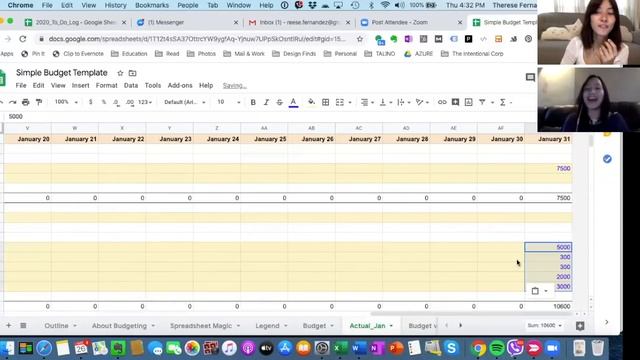Open the All sheets list icon
This screenshot has width=640, height=360.
click(x=23, y=325)
